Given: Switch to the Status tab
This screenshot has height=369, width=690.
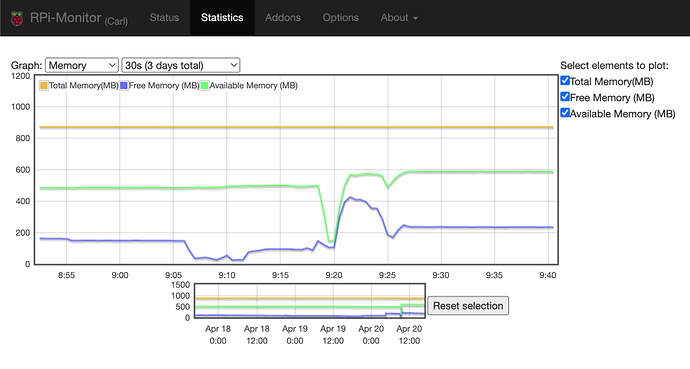Looking at the screenshot, I should click(x=164, y=18).
